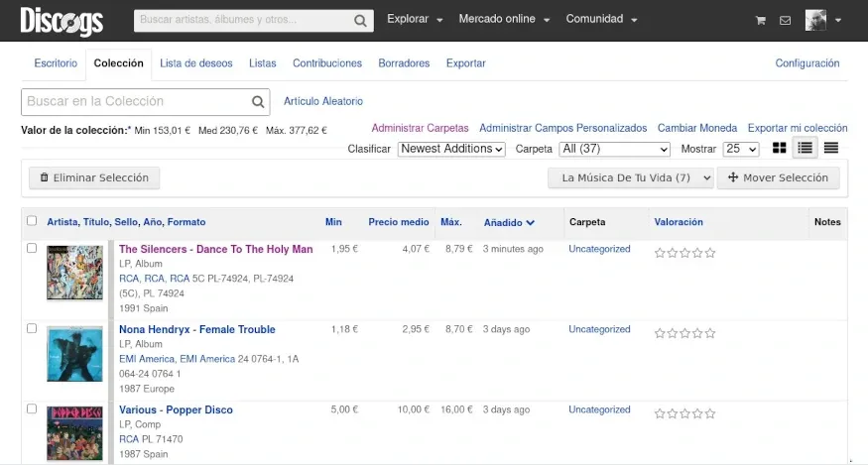Open The Silencers album cover thumbnail
This screenshot has width=868, height=465.
pyautogui.click(x=74, y=273)
